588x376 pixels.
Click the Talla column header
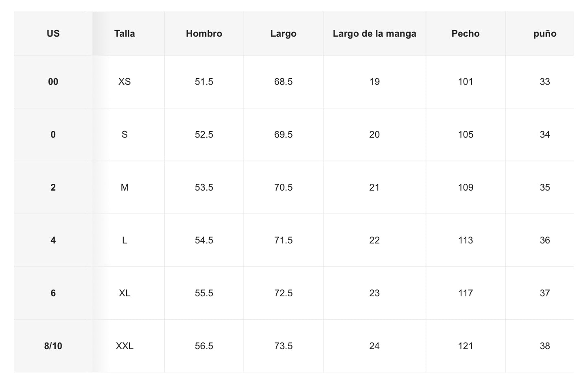click(x=125, y=34)
